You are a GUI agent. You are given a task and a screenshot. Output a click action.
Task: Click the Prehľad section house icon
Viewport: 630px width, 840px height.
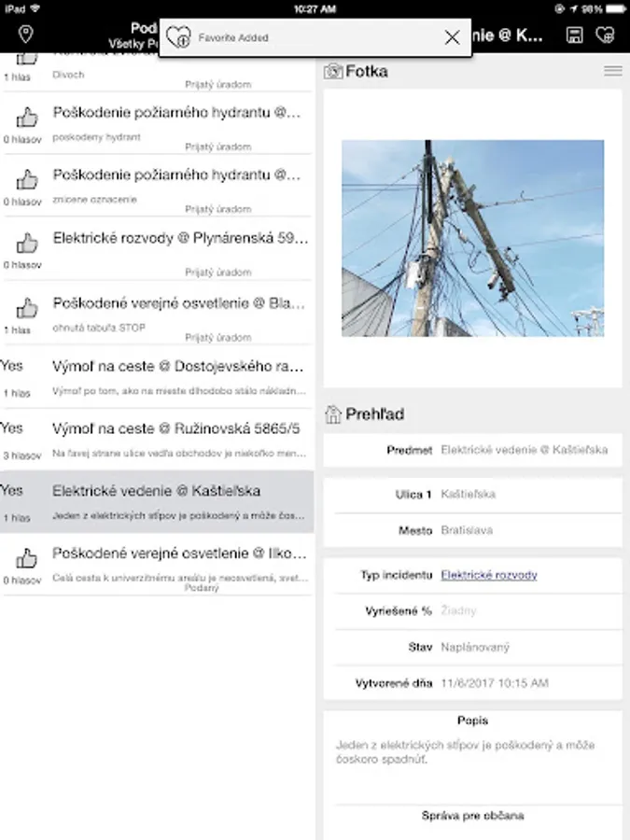(333, 414)
